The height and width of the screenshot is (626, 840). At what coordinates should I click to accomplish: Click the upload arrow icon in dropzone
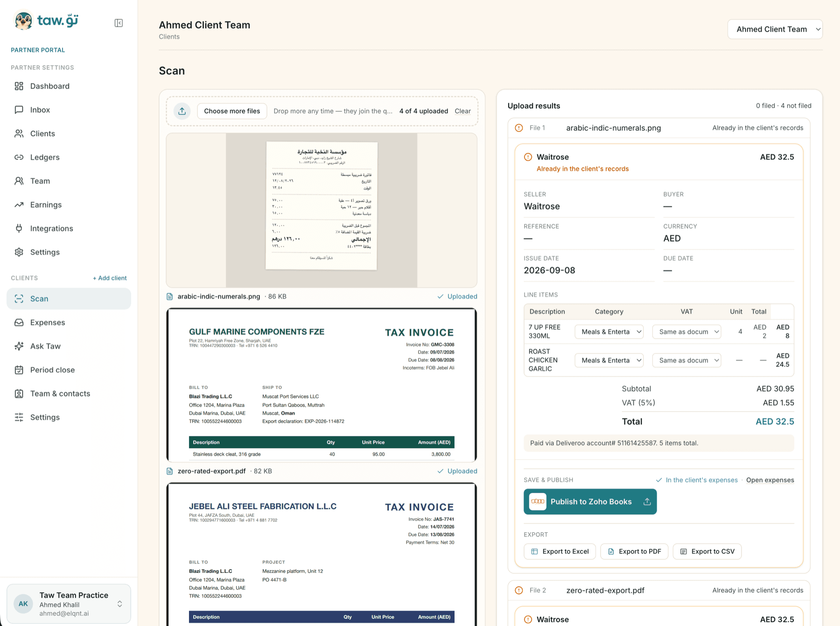(182, 111)
